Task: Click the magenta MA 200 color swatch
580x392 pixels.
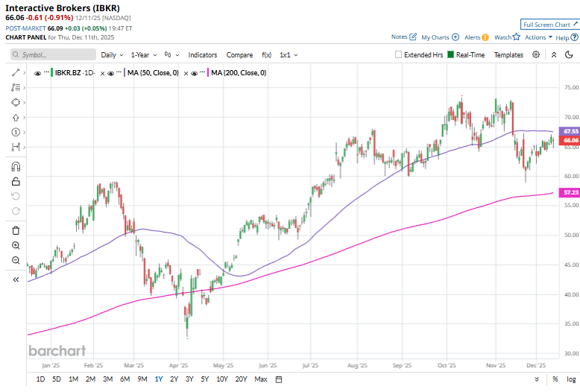Action: pos(207,73)
